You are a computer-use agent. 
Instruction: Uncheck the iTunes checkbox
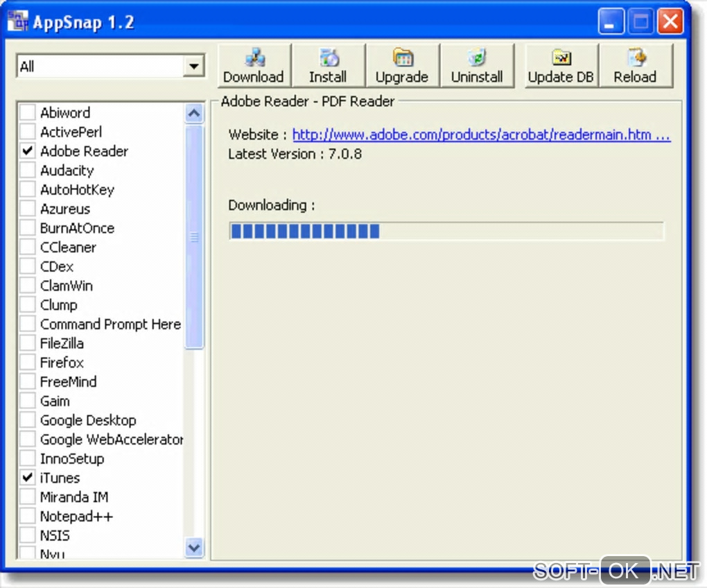click(28, 478)
